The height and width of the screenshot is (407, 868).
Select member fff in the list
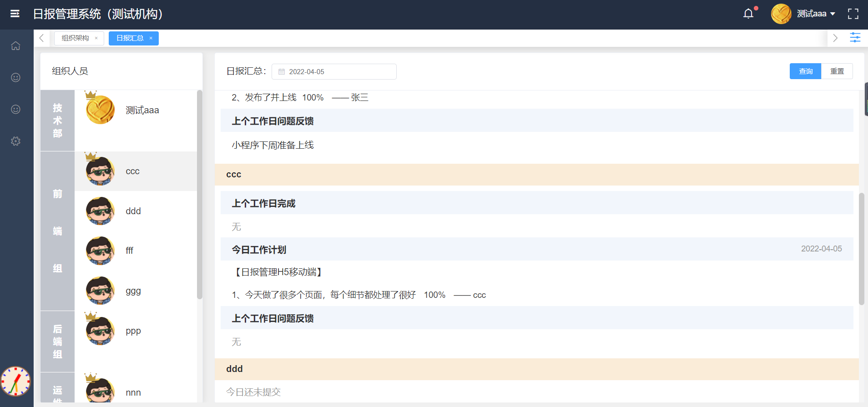pyautogui.click(x=136, y=251)
